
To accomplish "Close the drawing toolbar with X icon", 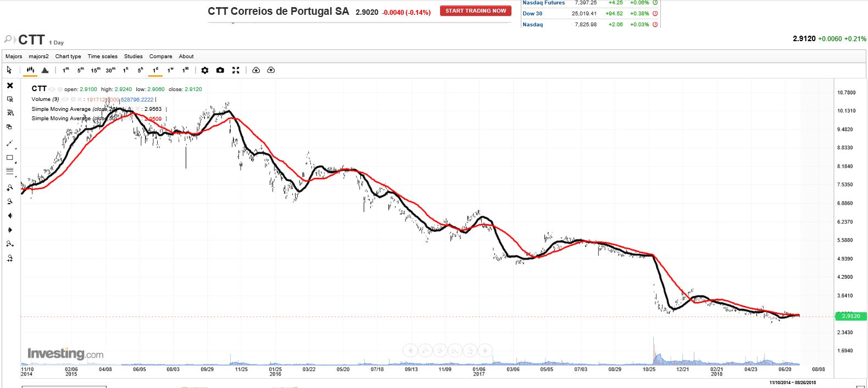I will point(10,86).
